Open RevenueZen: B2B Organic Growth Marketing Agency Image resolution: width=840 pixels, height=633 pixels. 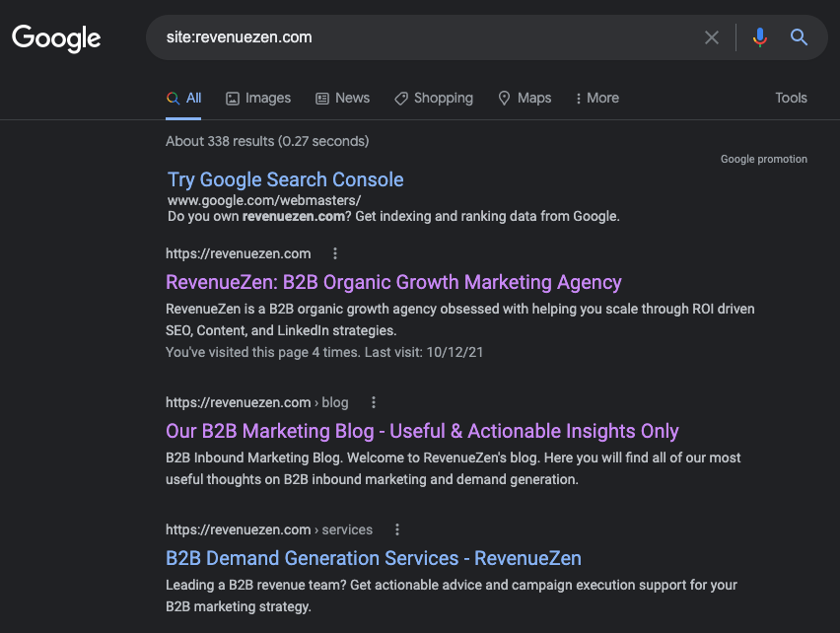(393, 282)
